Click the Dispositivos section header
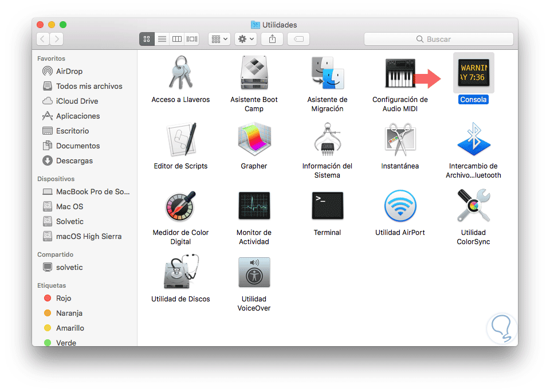550x392 pixels. (x=56, y=179)
